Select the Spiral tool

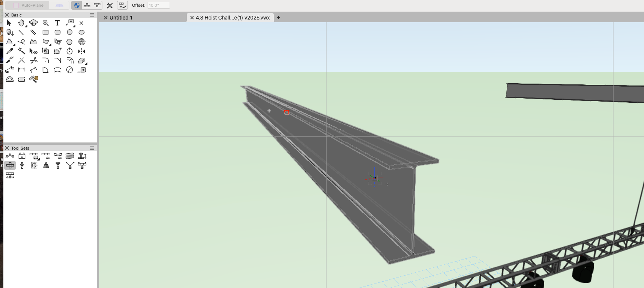tap(82, 42)
